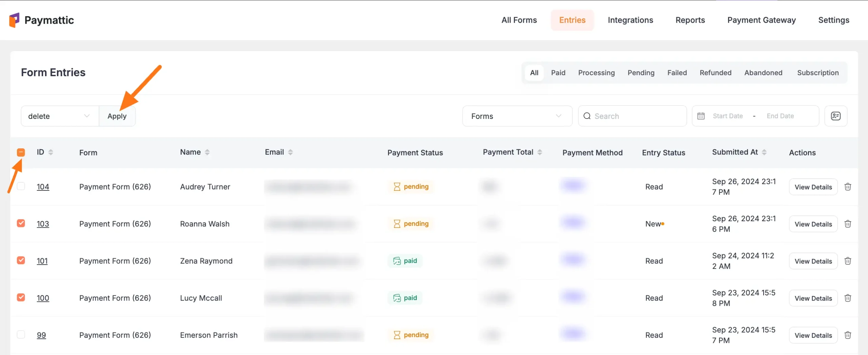Open the delete bulk action dropdown

click(59, 116)
